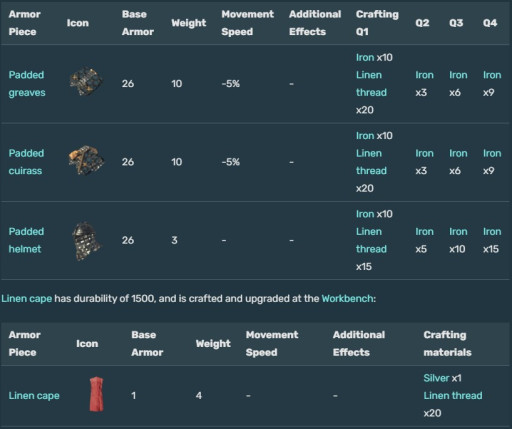Image resolution: width=512 pixels, height=429 pixels.
Task: Click Iron link in Padded greaves Q2
Action: (424, 75)
